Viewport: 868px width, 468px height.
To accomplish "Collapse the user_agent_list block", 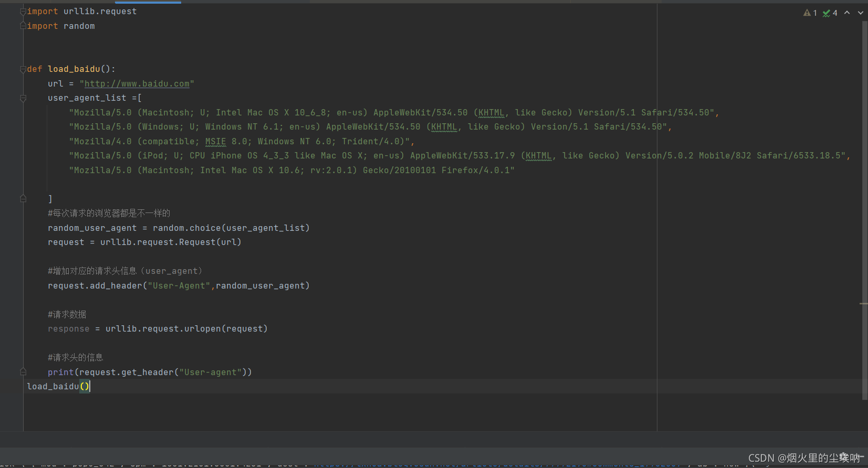I will [23, 98].
